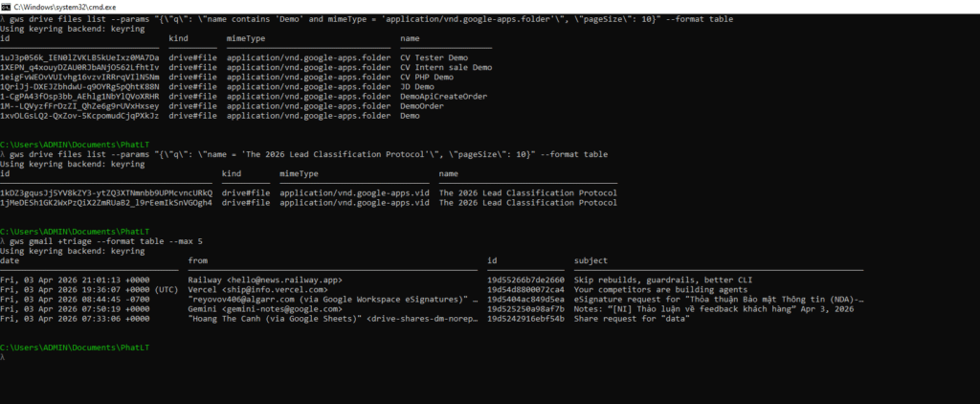Click the 'Share request for "data"' subject
Image resolution: width=980 pixels, height=404 pixels.
point(634,318)
